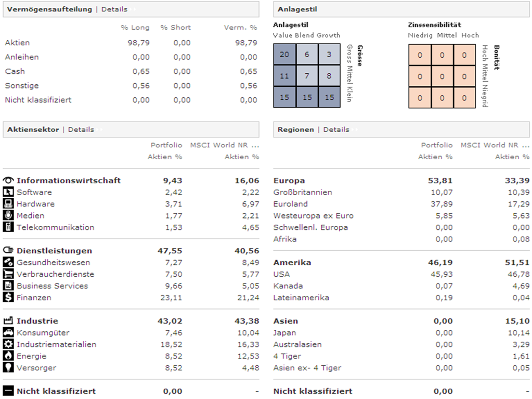Image resolution: width=532 pixels, height=399 pixels.
Task: Open Details link for Aktiensektor
Action: 81,130
